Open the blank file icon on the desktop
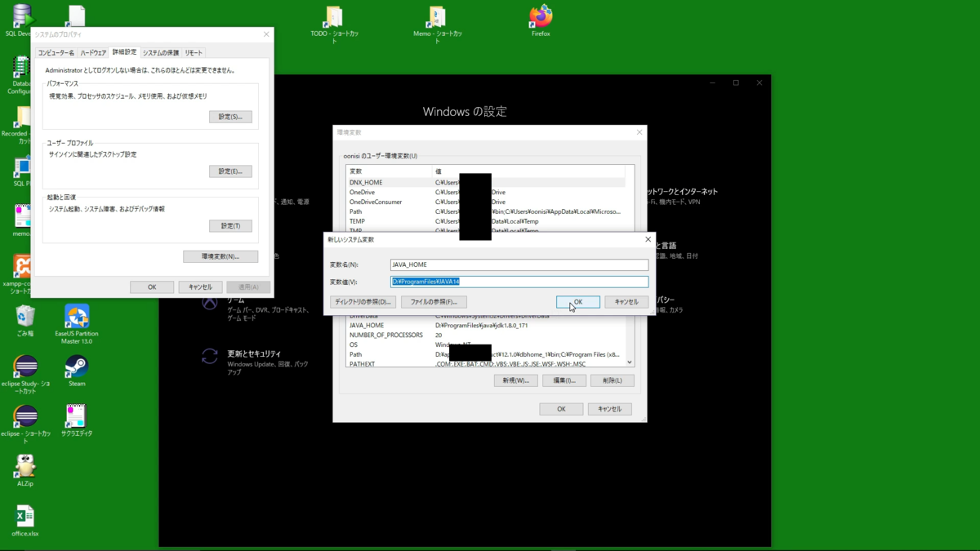 click(x=76, y=16)
